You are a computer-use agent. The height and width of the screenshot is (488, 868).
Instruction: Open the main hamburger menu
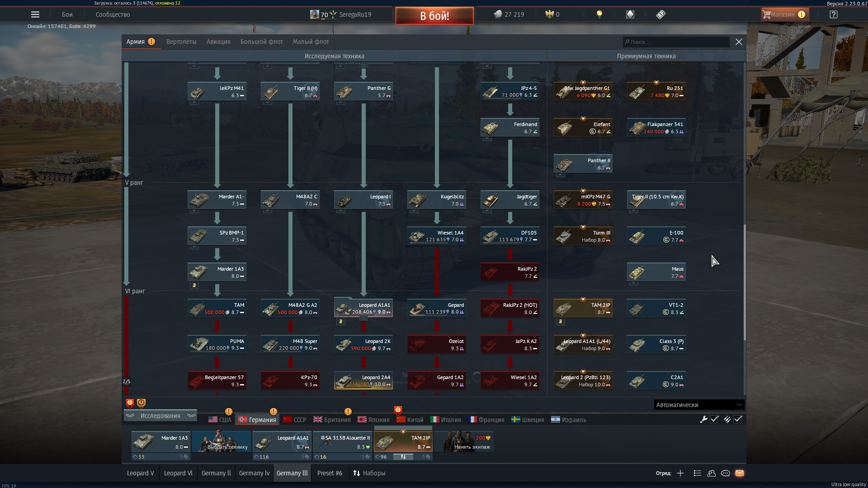35,14
